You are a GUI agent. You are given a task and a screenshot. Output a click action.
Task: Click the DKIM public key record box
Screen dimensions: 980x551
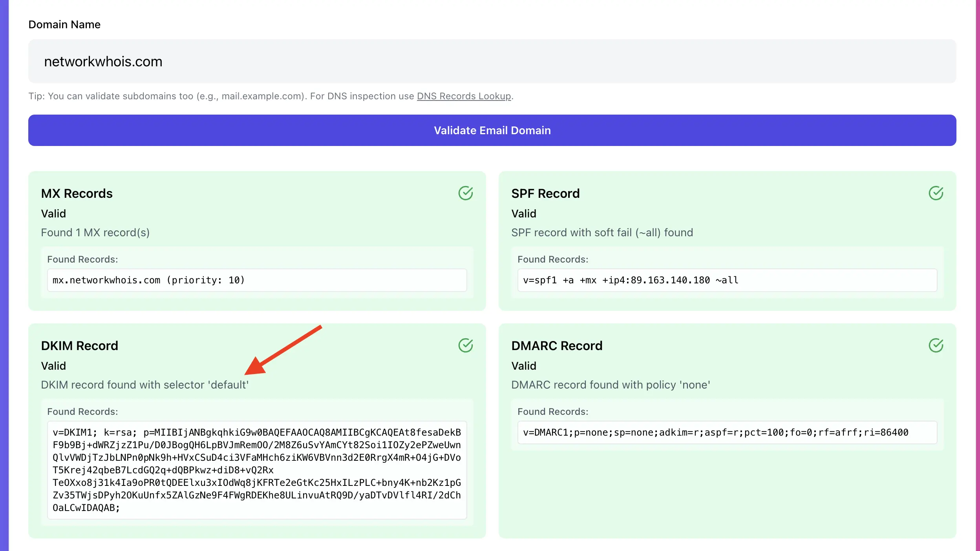point(257,470)
